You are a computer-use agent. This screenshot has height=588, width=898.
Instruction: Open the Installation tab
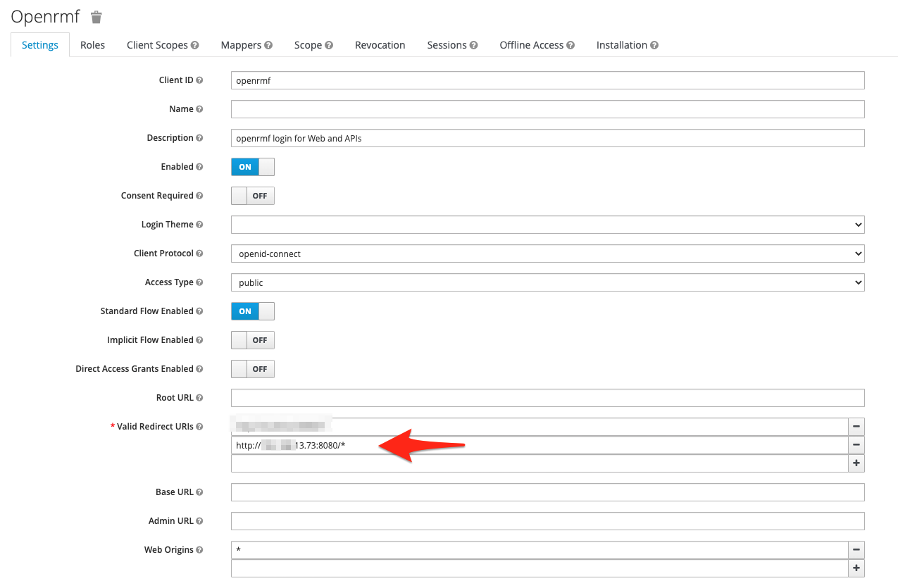[623, 44]
